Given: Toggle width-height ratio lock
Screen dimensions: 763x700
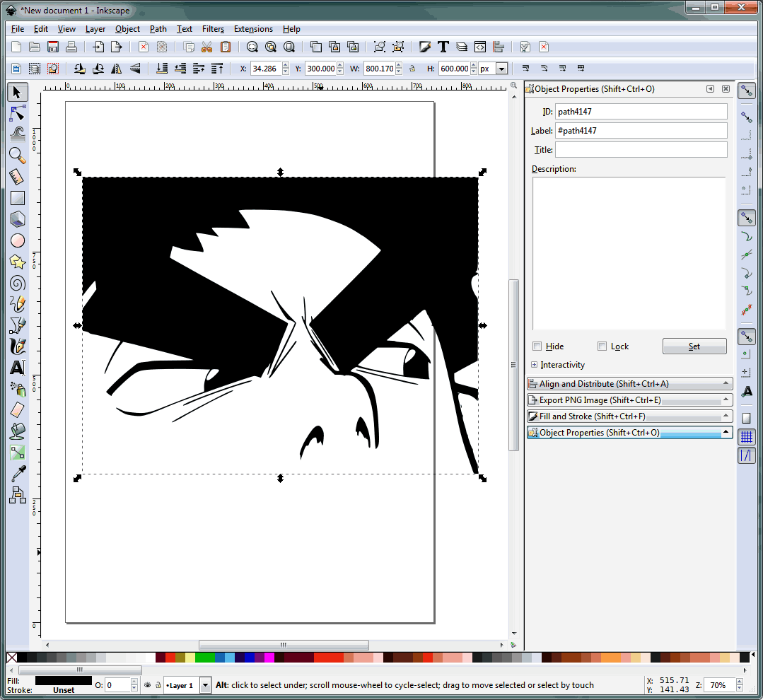Looking at the screenshot, I should [x=412, y=69].
